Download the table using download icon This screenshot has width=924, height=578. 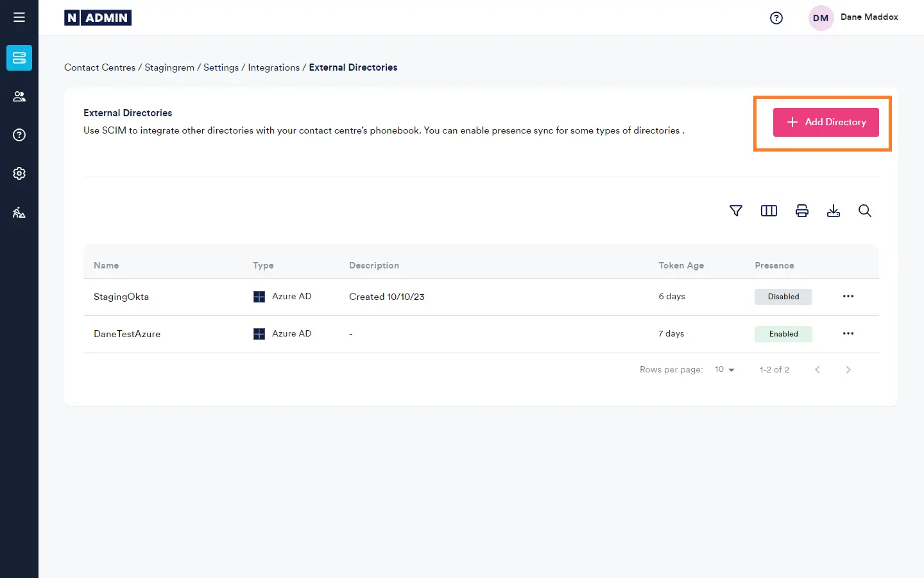point(834,211)
